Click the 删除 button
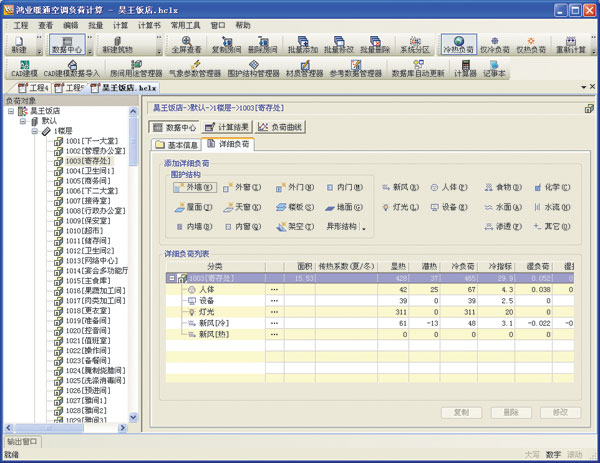The width and height of the screenshot is (600, 463). tap(511, 412)
